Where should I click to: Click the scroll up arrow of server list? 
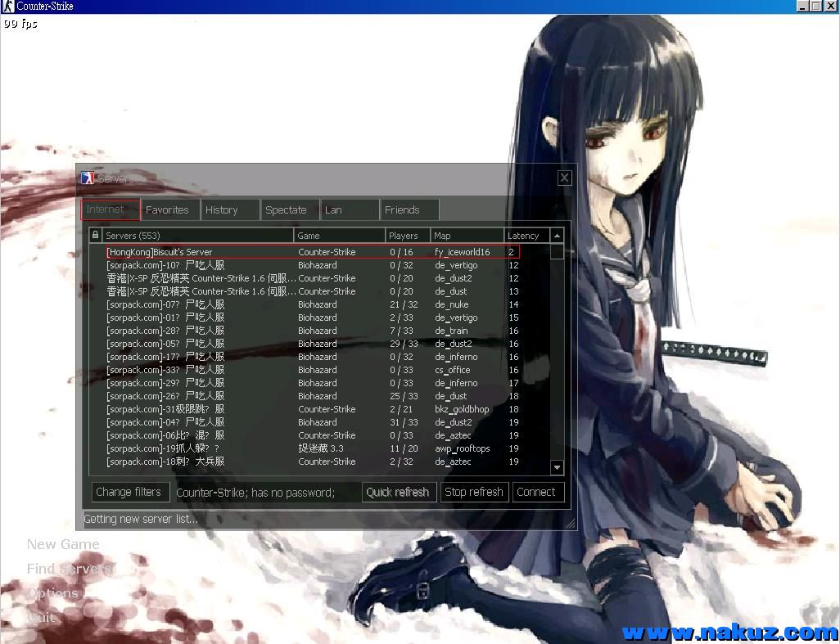click(x=557, y=236)
